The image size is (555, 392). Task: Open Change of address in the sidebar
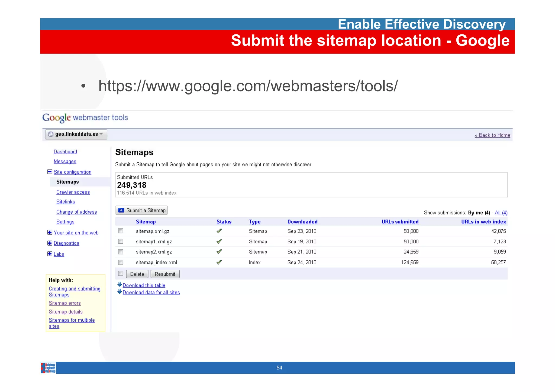77,212
